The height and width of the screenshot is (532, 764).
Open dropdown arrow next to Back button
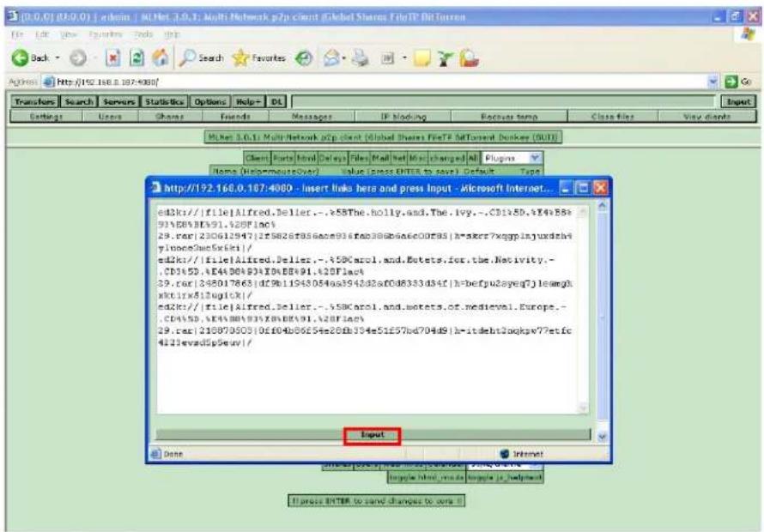click(58, 58)
